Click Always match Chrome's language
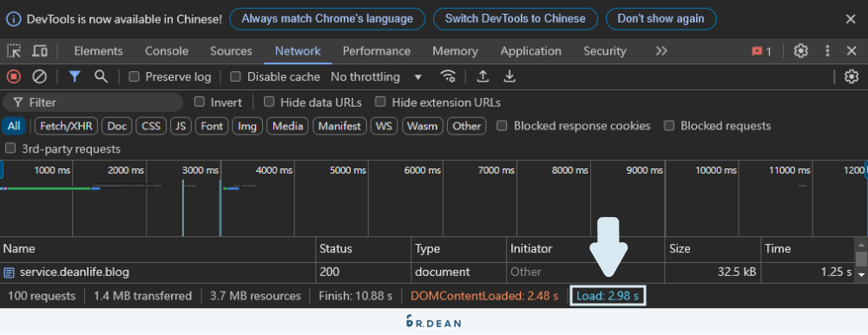868x335 pixels. tap(327, 19)
